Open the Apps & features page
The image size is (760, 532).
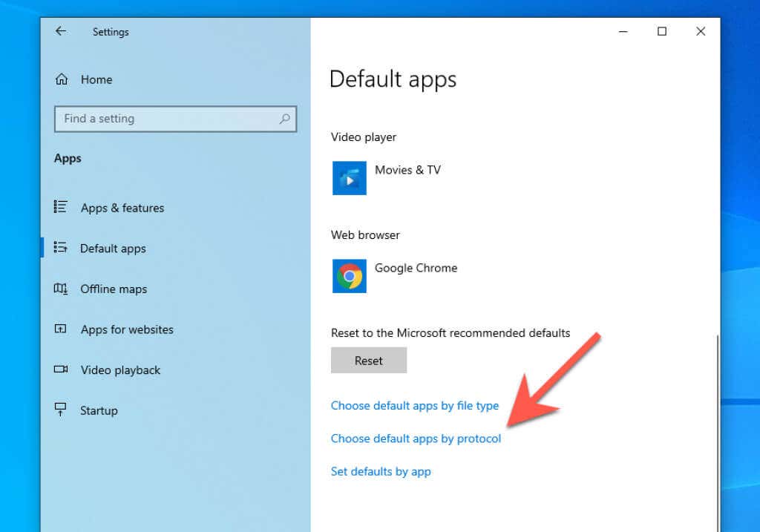click(x=122, y=208)
